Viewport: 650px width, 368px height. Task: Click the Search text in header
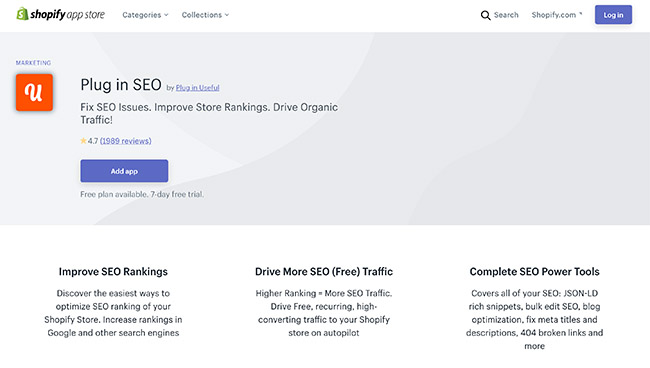pos(506,15)
